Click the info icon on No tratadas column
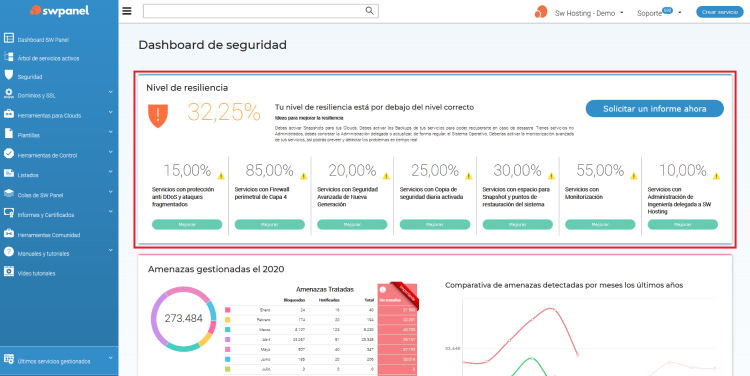Image resolution: width=750 pixels, height=376 pixels. (383, 289)
